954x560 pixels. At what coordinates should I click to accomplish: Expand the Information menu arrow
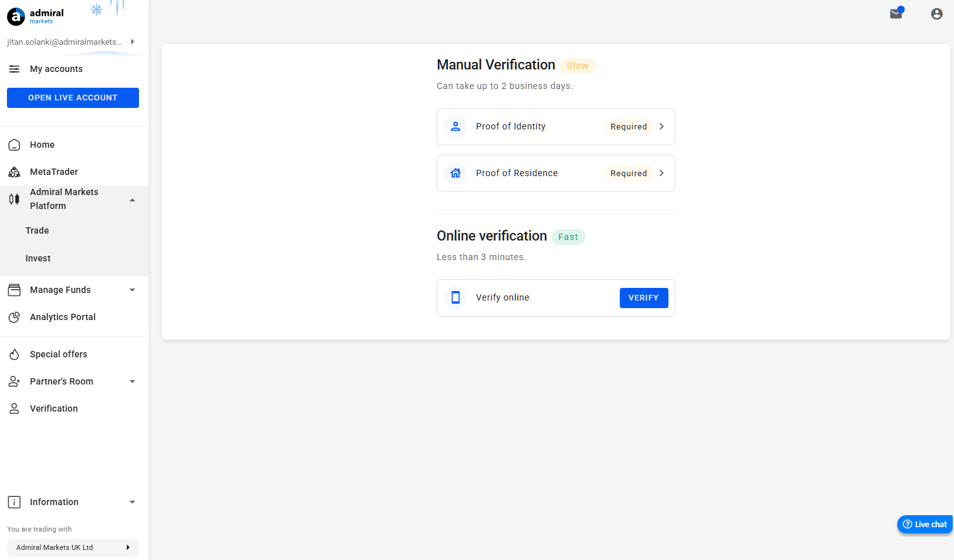132,502
